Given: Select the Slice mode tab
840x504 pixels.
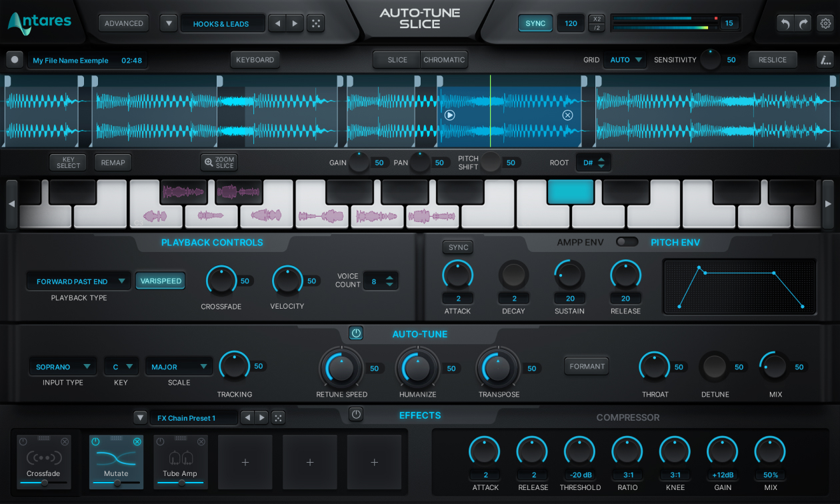Looking at the screenshot, I should [397, 60].
